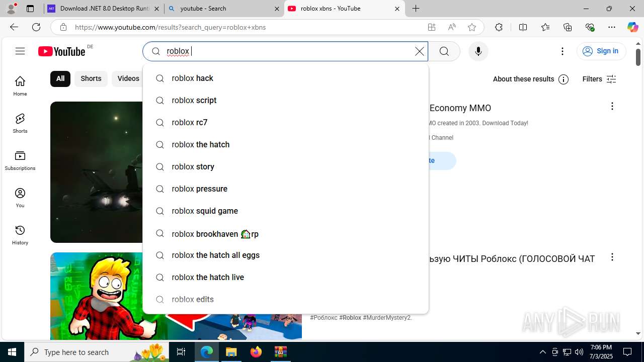Click the YouTube logo
Image resolution: width=644 pixels, height=362 pixels.
[x=62, y=51]
